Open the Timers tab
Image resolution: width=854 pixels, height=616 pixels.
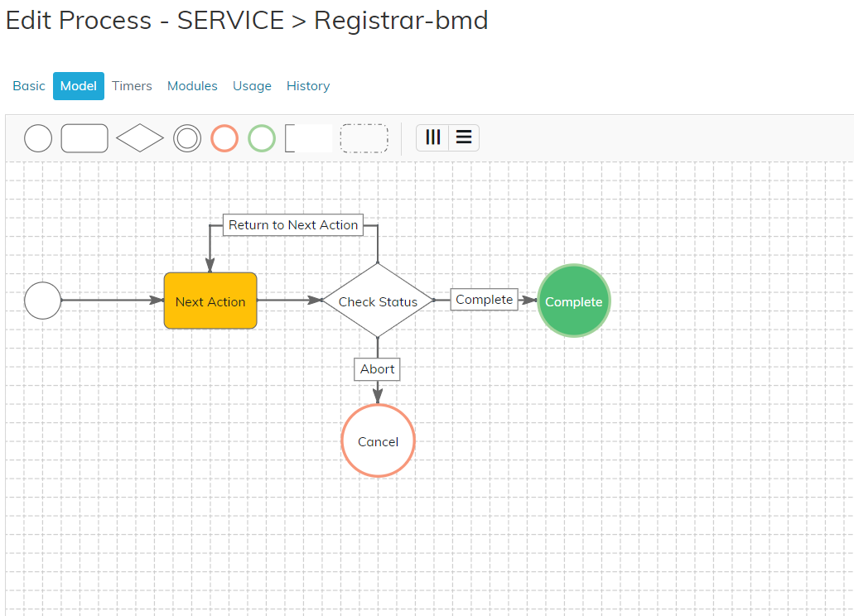click(x=132, y=86)
